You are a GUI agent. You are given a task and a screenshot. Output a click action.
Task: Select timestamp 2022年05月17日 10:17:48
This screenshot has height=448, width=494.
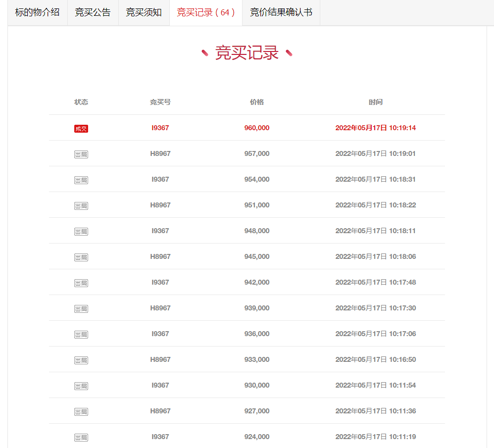(376, 282)
